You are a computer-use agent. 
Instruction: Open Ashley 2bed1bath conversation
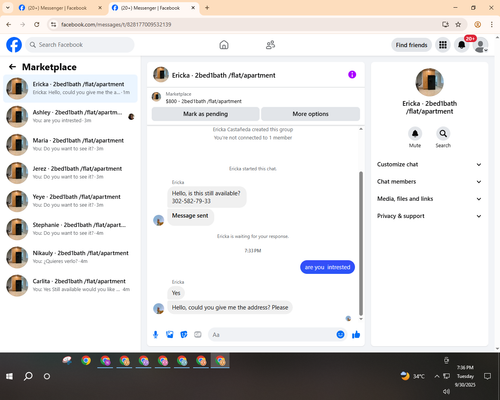(x=70, y=116)
